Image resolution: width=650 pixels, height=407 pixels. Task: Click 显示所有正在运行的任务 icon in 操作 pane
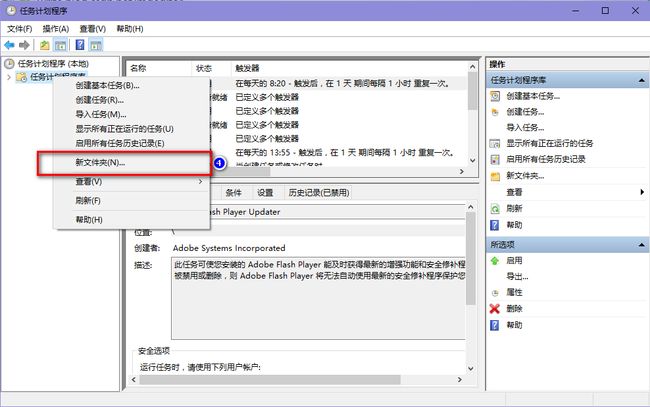(x=495, y=143)
